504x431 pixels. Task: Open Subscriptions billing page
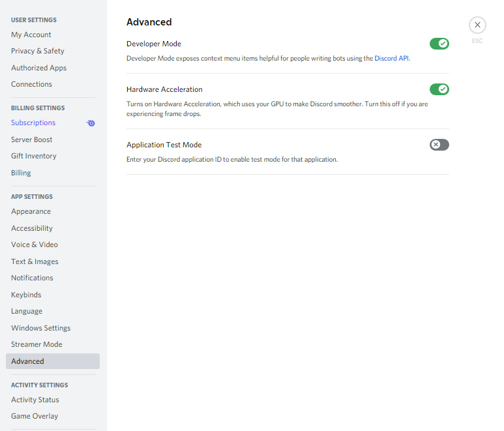click(x=33, y=123)
